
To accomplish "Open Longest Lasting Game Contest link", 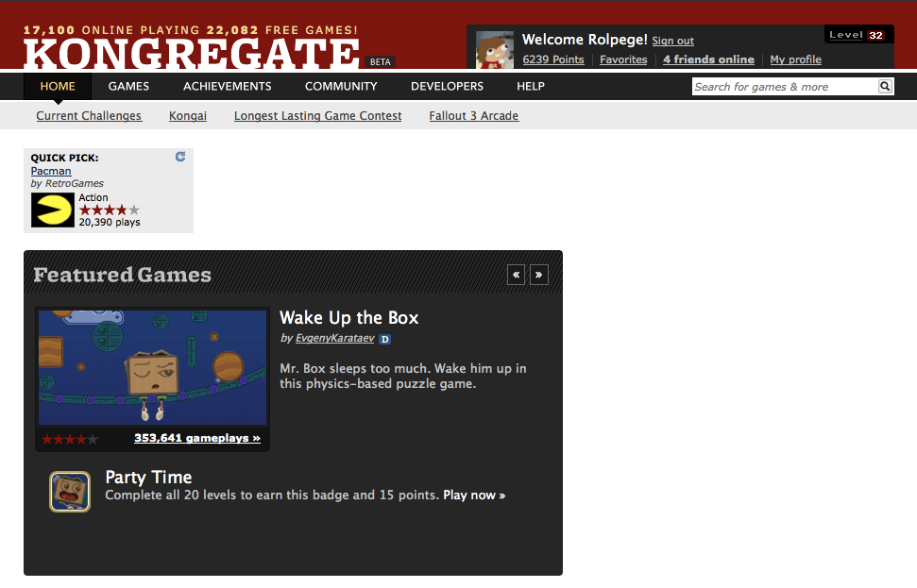I will pos(317,116).
